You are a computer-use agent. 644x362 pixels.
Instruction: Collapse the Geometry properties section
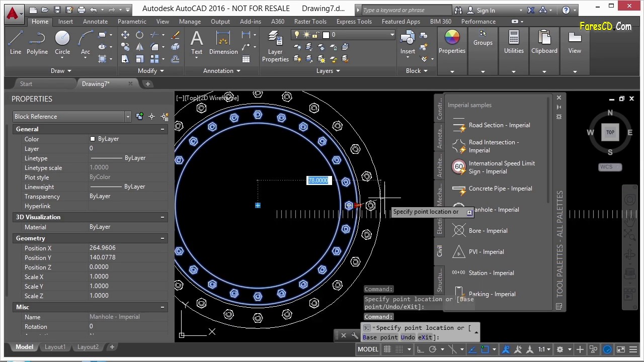click(163, 238)
